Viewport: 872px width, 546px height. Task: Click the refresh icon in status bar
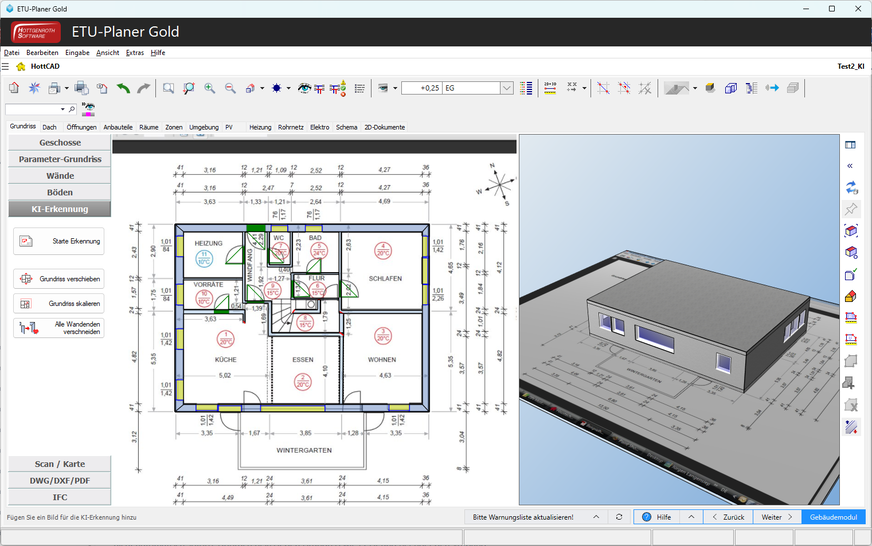pos(619,517)
